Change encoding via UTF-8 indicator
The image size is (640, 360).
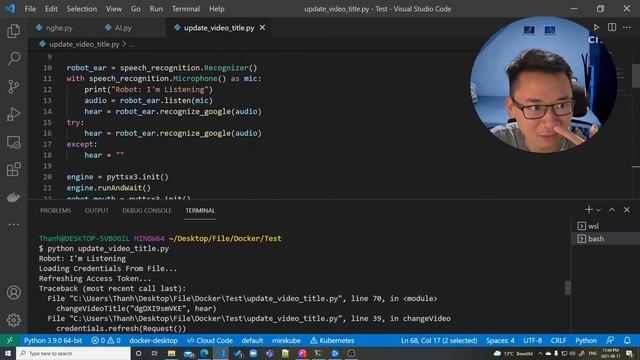533,340
